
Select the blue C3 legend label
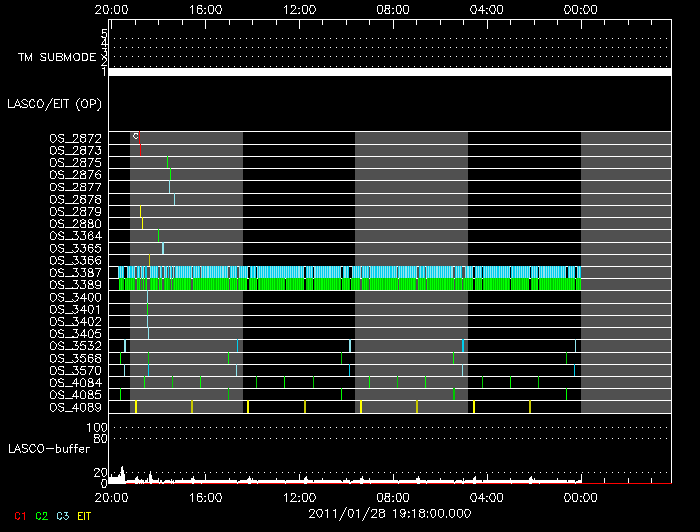click(x=62, y=516)
